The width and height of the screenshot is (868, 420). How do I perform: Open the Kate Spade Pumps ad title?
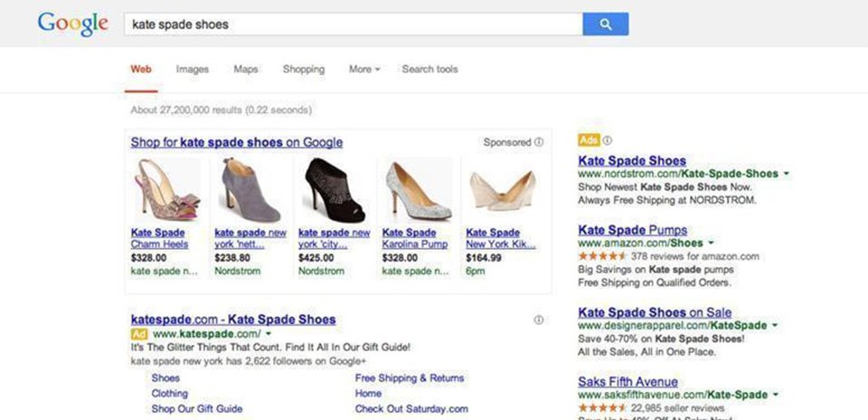coord(633,230)
